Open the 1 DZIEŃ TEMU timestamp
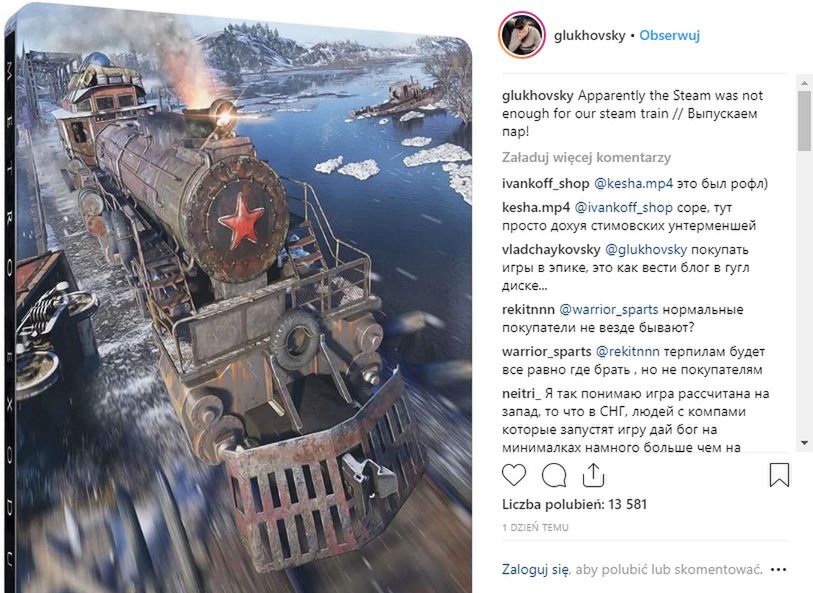The width and height of the screenshot is (813, 593). click(535, 528)
